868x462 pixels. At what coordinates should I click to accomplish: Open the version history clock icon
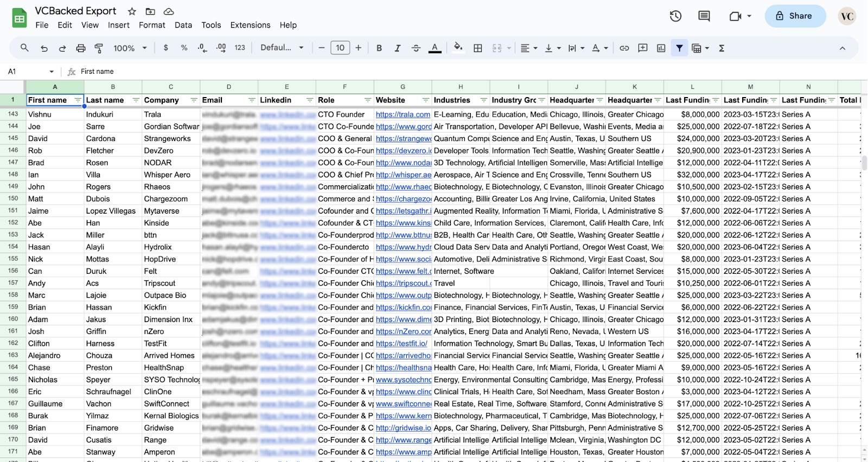pos(675,16)
